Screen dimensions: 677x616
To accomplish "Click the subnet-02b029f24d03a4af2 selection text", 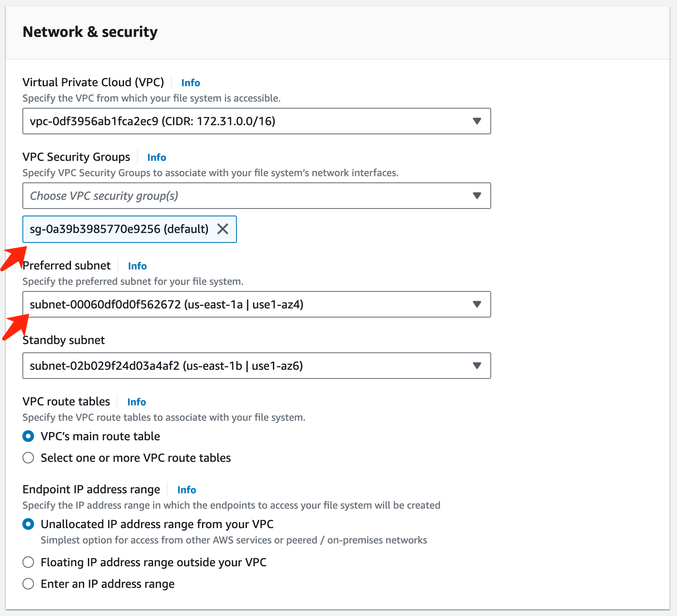I will pyautogui.click(x=166, y=366).
